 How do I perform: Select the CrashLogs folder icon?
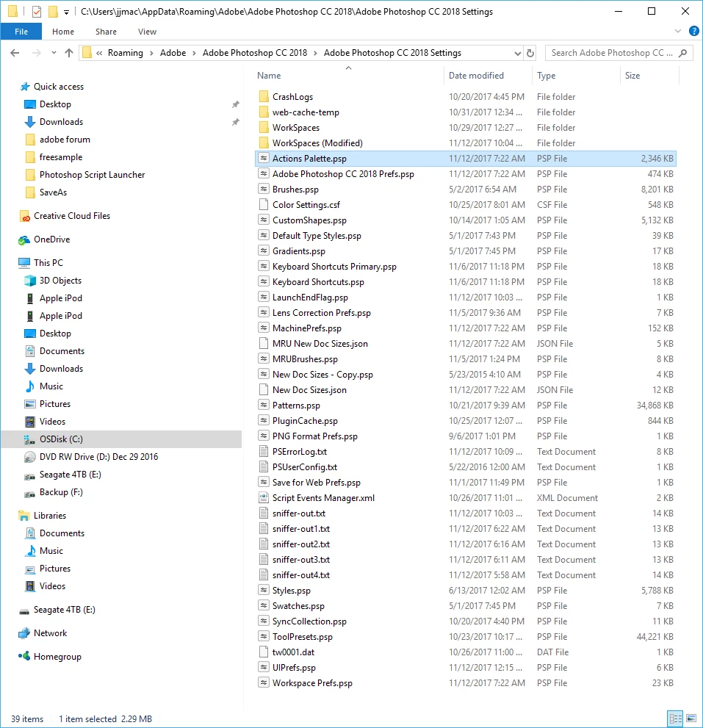[264, 96]
